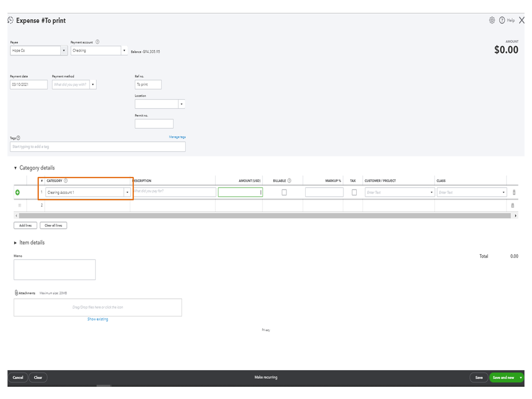Viewport: 532px width, 399px height.
Task: Click the horizontal scrollbar right arrow
Action: point(515,216)
